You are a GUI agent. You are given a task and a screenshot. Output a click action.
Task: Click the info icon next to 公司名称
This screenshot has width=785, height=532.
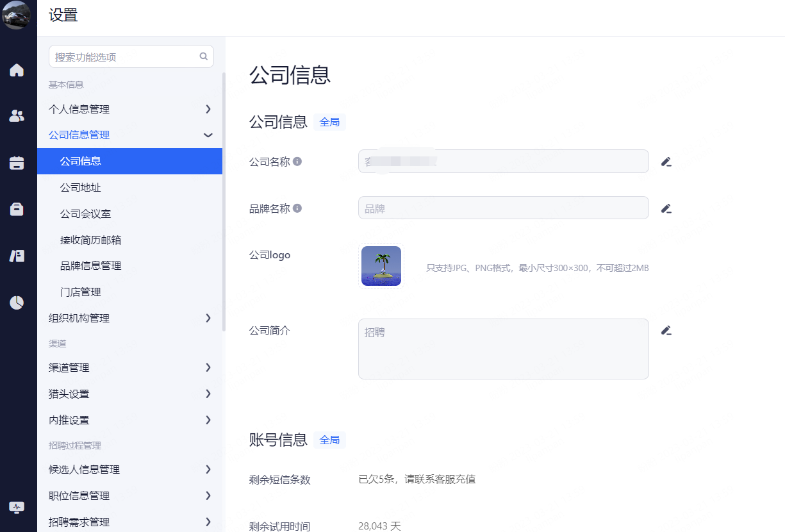pyautogui.click(x=297, y=162)
